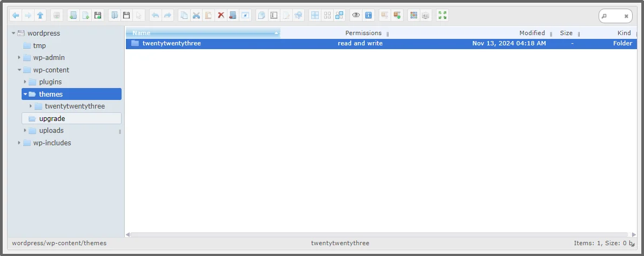This screenshot has height=256, width=644.
Task: Create archive using box with green arrow
Action: coord(397,16)
